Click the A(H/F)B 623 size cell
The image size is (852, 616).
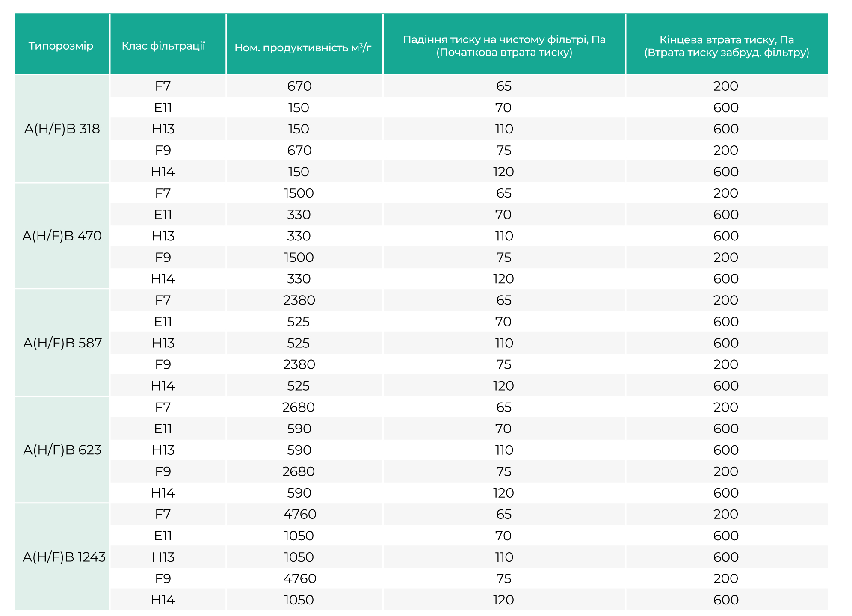tap(62, 450)
